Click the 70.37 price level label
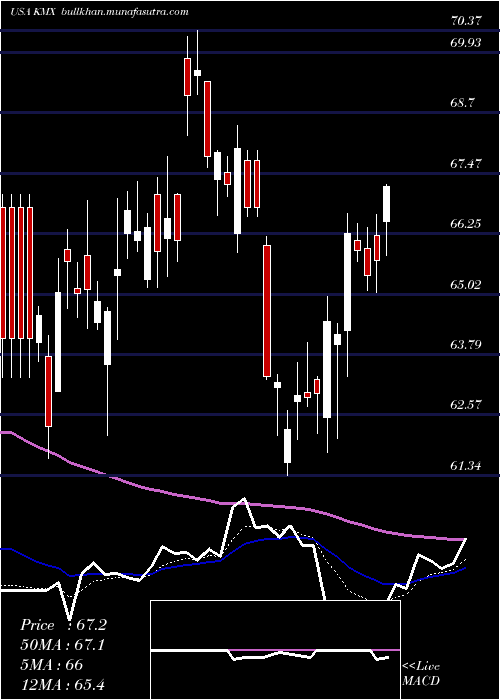Screen dimensions: 500x700 (466, 20)
